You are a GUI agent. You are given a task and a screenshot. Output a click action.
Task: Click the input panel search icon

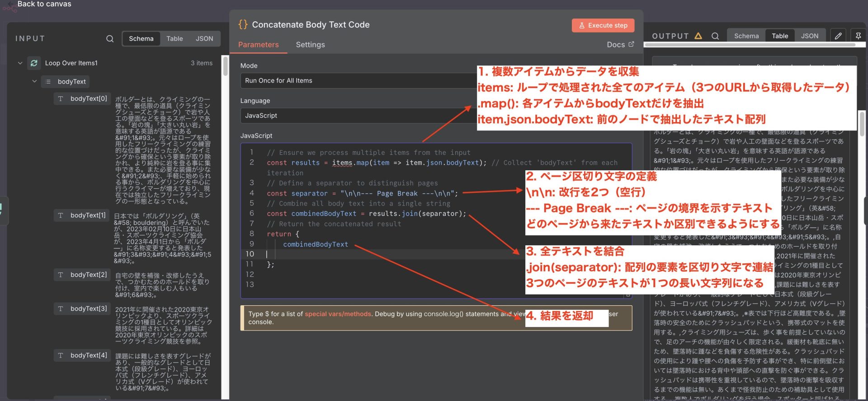(x=110, y=39)
